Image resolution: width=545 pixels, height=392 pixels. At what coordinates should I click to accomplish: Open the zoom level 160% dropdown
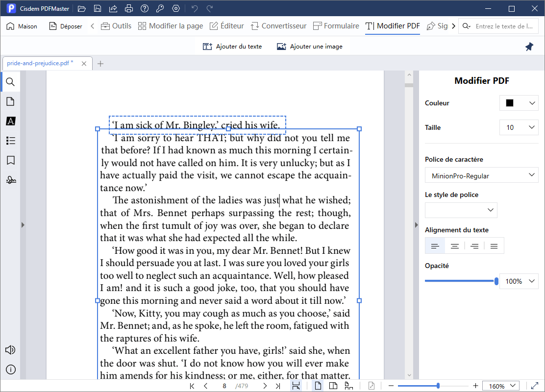click(x=500, y=386)
